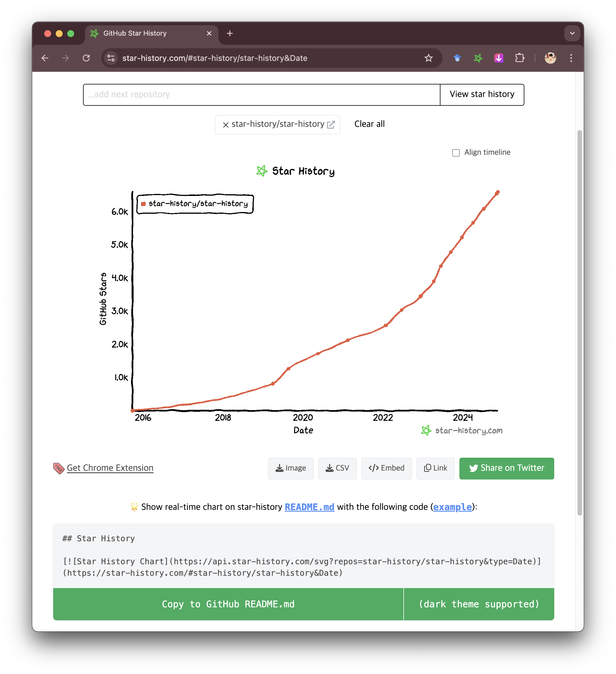Toggle the star-history/star-history legend color marker
The height and width of the screenshot is (674, 616).
[143, 204]
